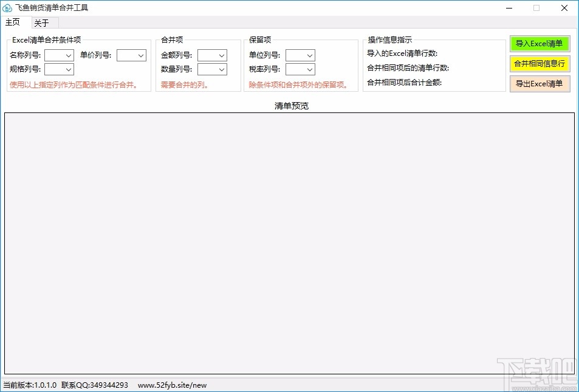The width and height of the screenshot is (579, 392).
Task: Open the 单位列号 dropdown
Action: click(x=300, y=55)
